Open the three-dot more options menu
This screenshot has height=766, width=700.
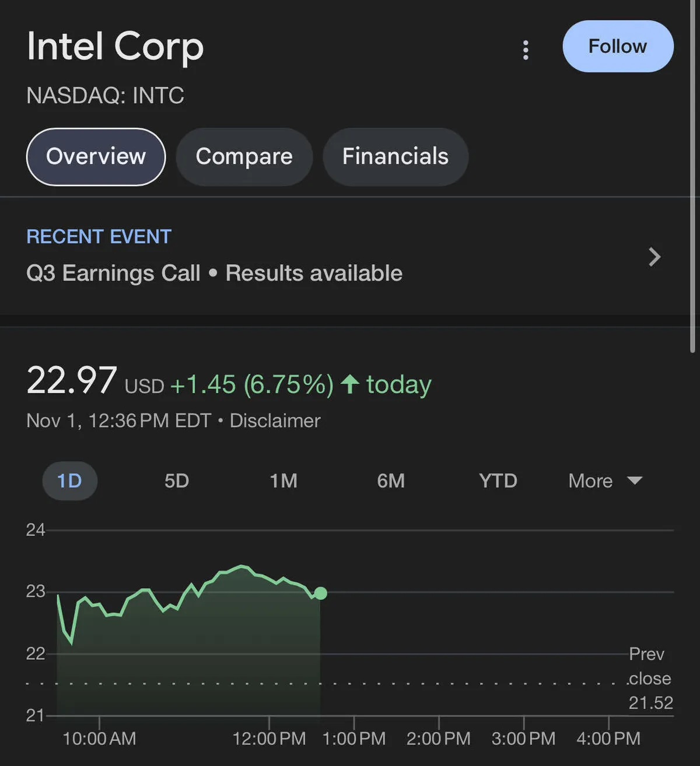coord(526,50)
